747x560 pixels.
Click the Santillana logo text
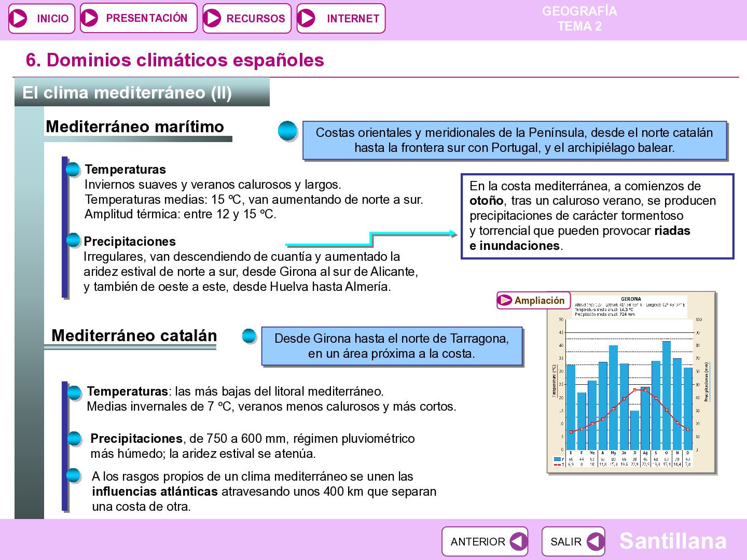click(x=673, y=541)
